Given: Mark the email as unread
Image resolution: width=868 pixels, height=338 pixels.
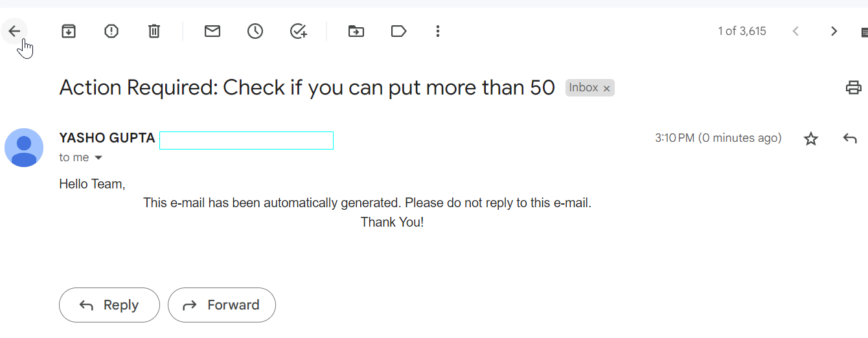Looking at the screenshot, I should pos(212,31).
